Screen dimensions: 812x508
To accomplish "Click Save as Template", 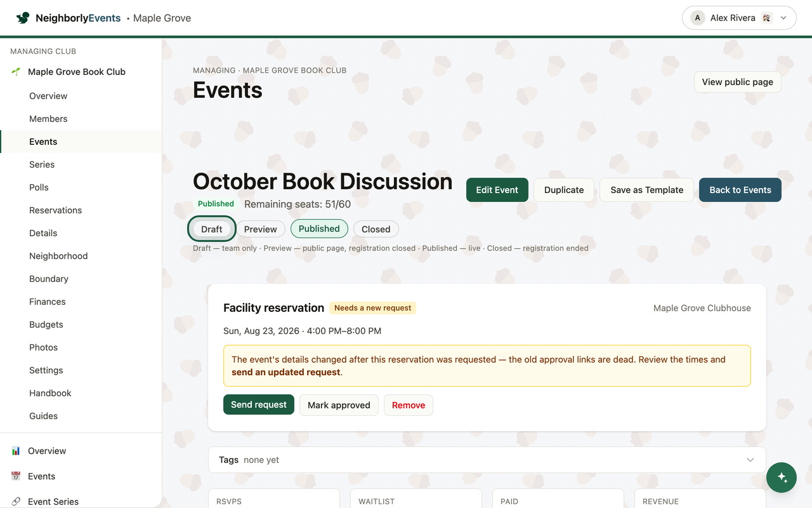I will [647, 190].
